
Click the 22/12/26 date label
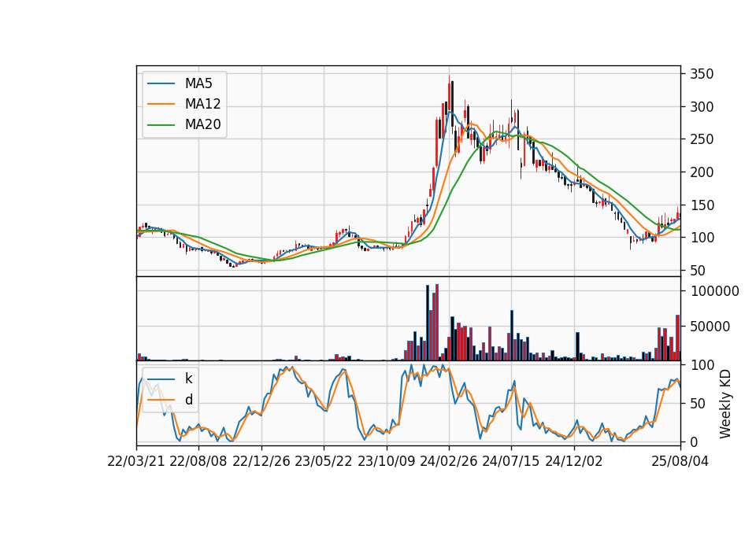coord(261,461)
